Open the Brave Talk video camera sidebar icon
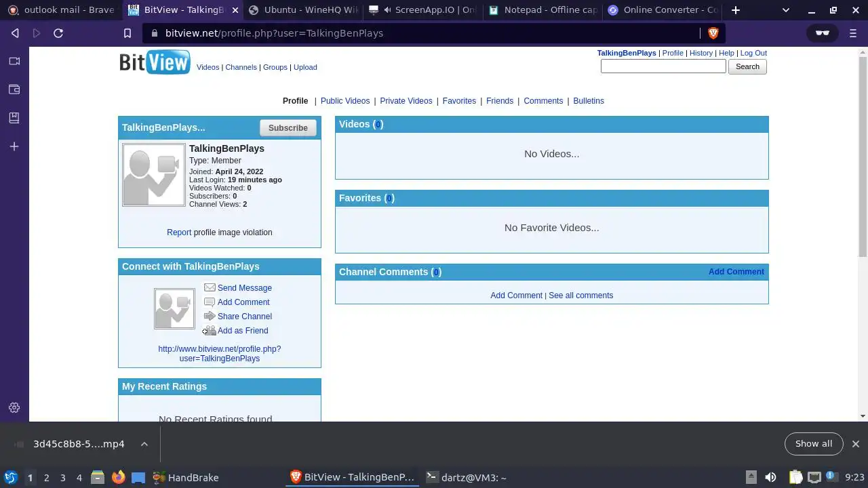868x488 pixels. pyautogui.click(x=14, y=61)
